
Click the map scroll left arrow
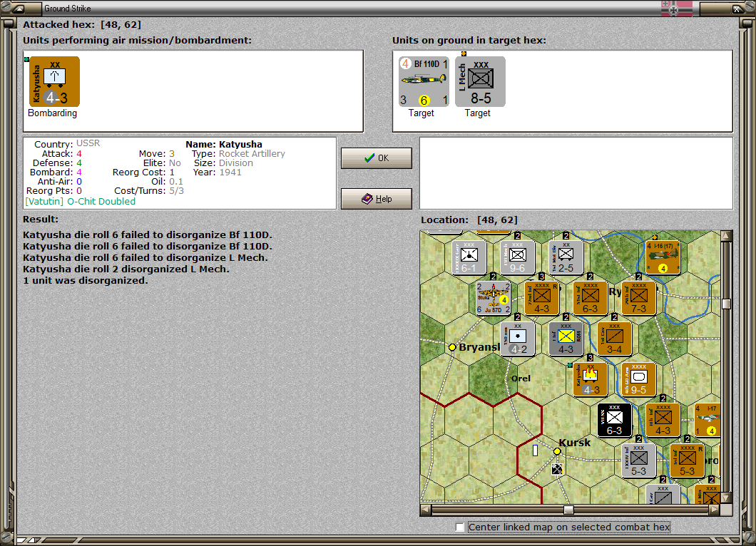click(x=425, y=510)
